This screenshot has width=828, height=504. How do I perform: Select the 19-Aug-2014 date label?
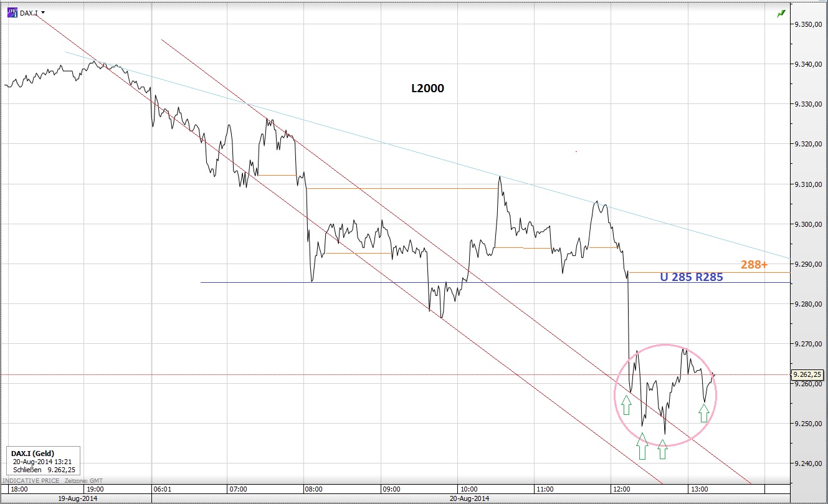pos(77,498)
